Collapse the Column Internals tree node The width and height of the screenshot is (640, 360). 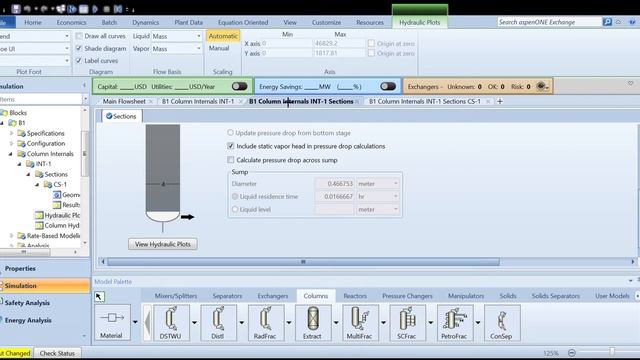tap(11, 154)
